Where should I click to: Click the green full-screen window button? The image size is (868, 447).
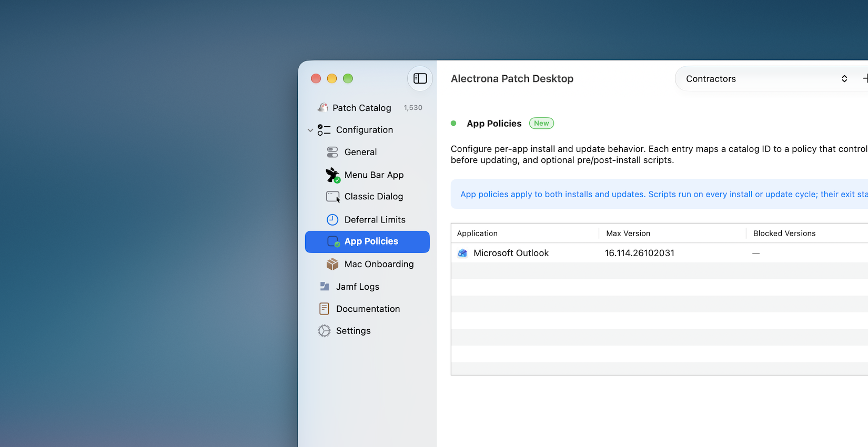click(x=348, y=78)
